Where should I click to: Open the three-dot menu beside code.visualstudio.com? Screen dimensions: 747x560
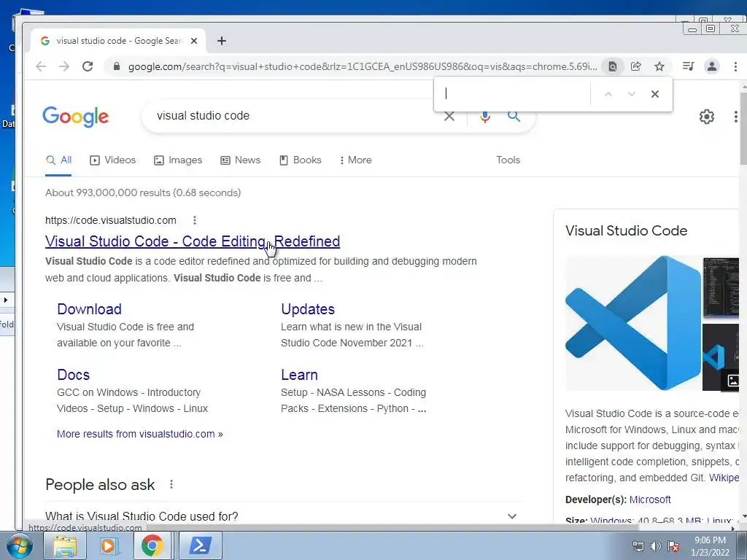click(194, 220)
